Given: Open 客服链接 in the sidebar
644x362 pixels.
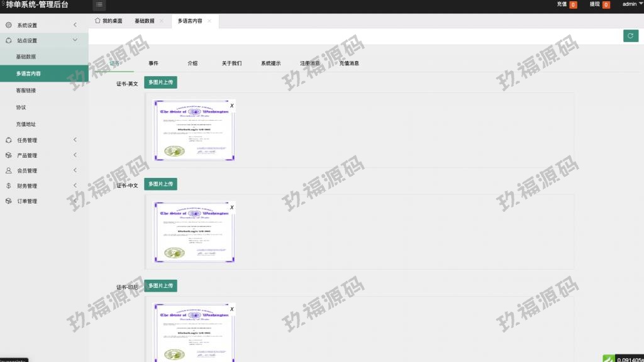Looking at the screenshot, I should (26, 90).
